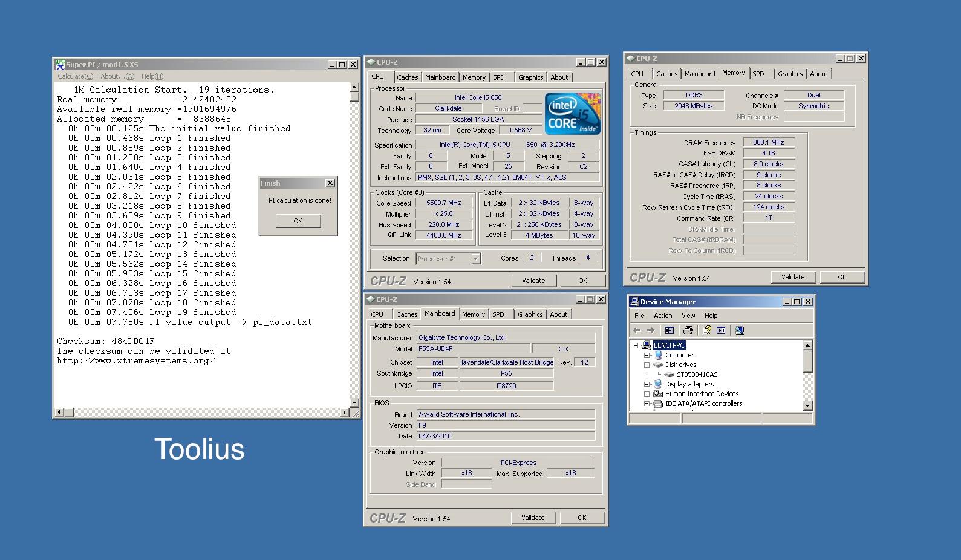Click the motherboard model field P55A-UD4P
The height and width of the screenshot is (560, 961).
474,349
